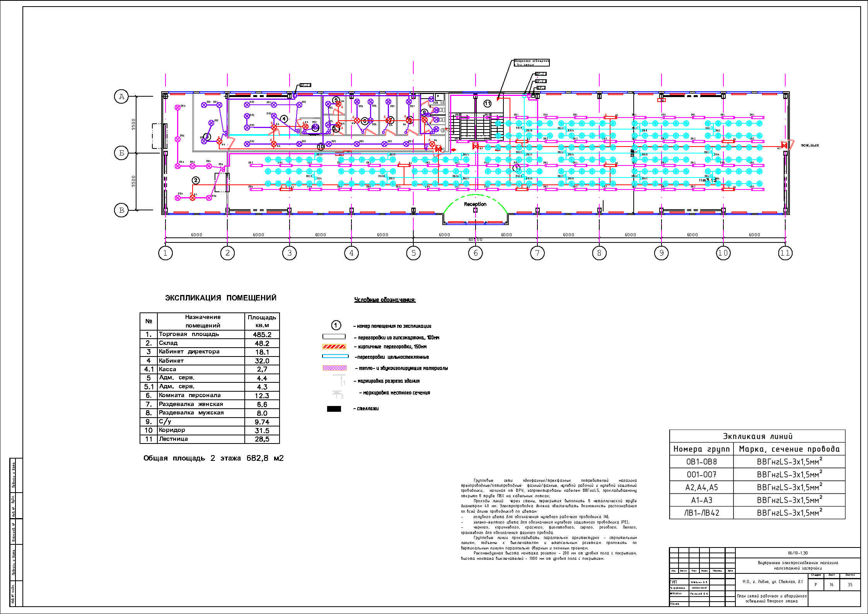Click legend circle for room number symbol
Screen dimensions: 868x614
(x=336, y=326)
